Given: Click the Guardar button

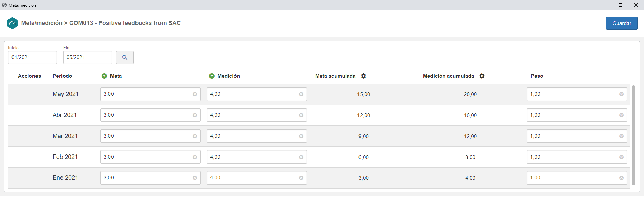Looking at the screenshot, I should [622, 23].
